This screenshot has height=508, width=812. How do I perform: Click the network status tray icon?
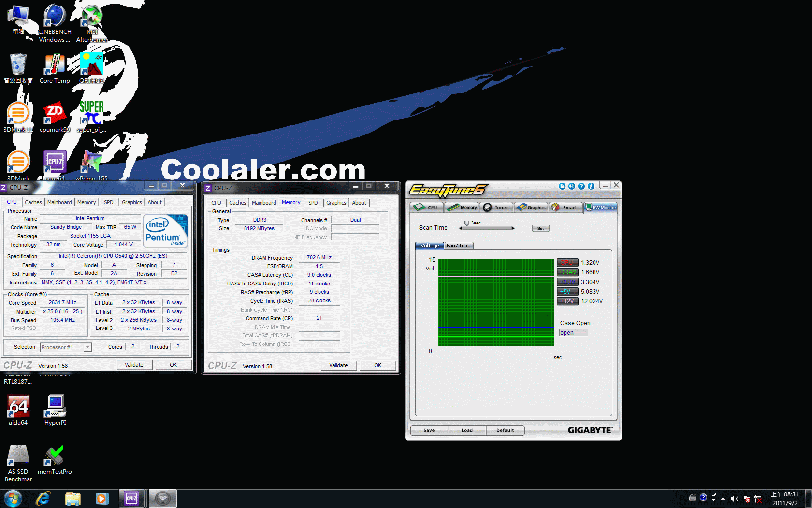(758, 499)
